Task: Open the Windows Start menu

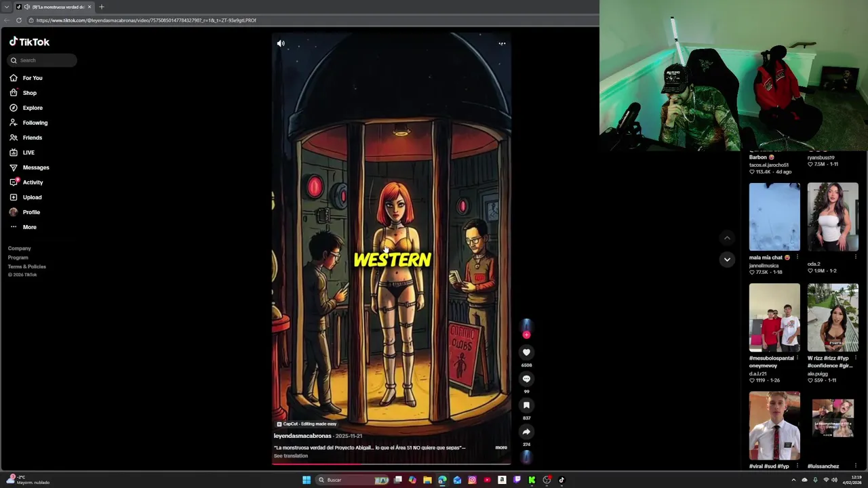Action: tap(307, 480)
